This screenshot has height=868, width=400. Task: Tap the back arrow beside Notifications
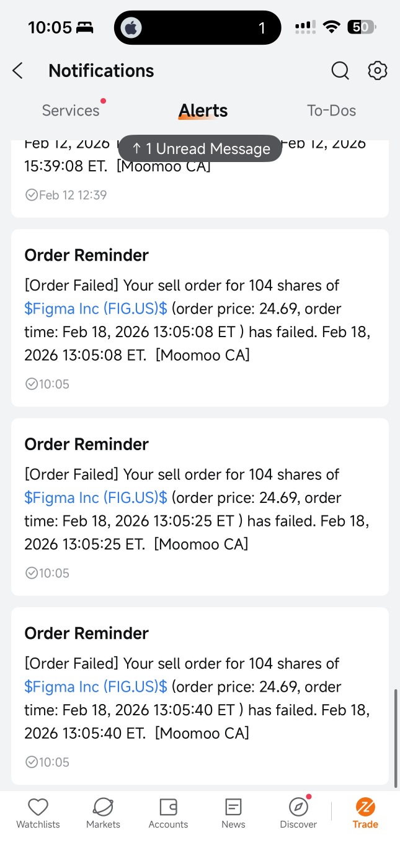pyautogui.click(x=17, y=71)
